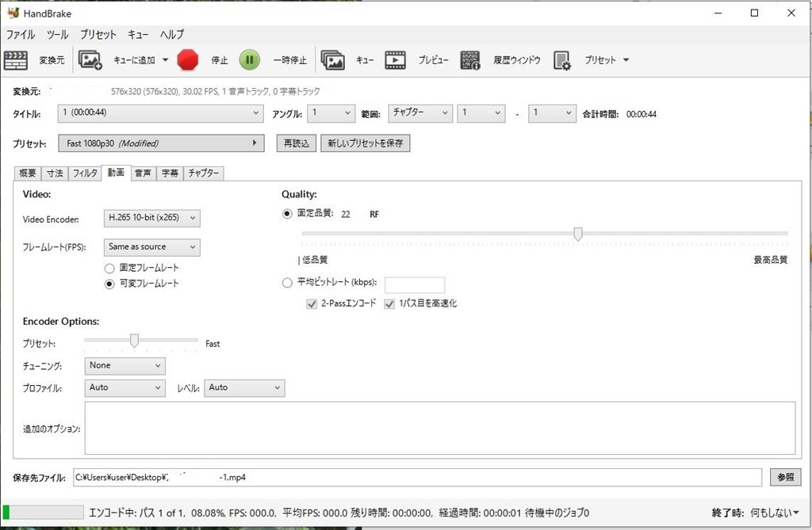Select 可変フレームレート radio button
Image resolution: width=812 pixels, height=530 pixels.
click(x=109, y=284)
